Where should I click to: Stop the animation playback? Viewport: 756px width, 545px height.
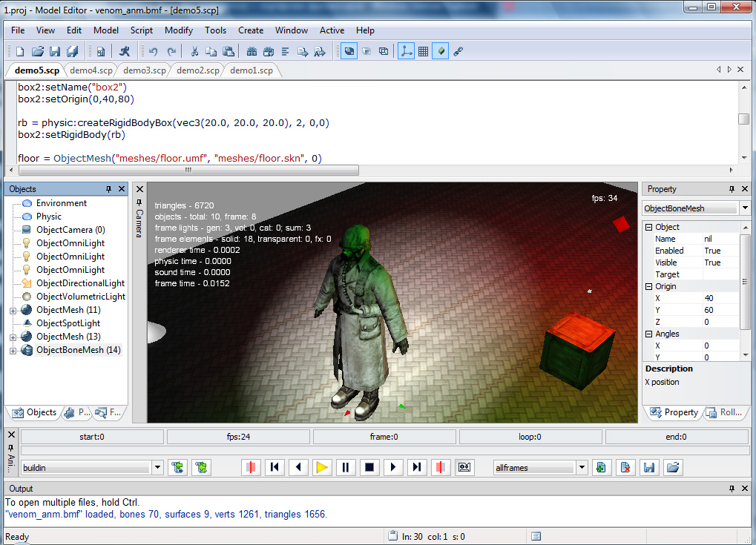click(x=369, y=467)
